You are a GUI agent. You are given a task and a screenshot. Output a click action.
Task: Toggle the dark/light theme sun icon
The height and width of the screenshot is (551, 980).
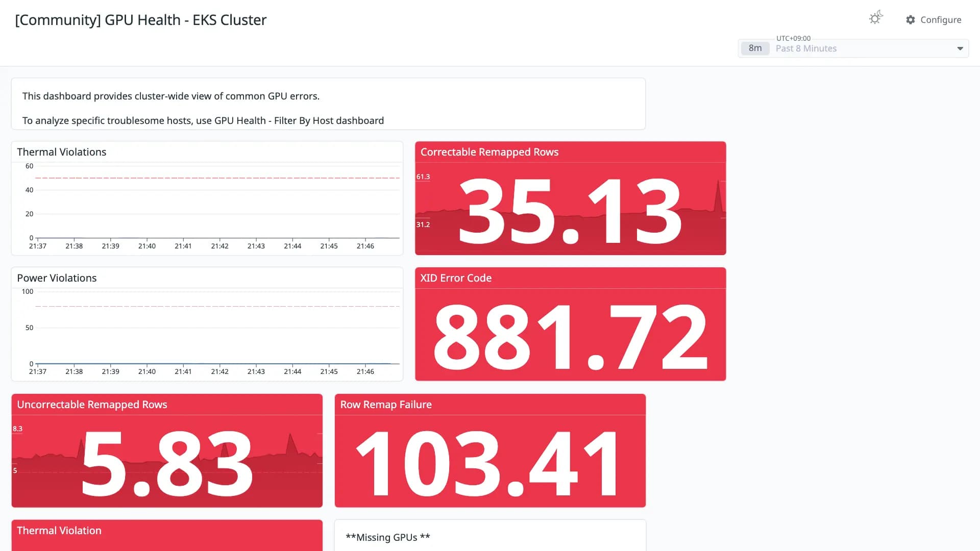(x=876, y=18)
